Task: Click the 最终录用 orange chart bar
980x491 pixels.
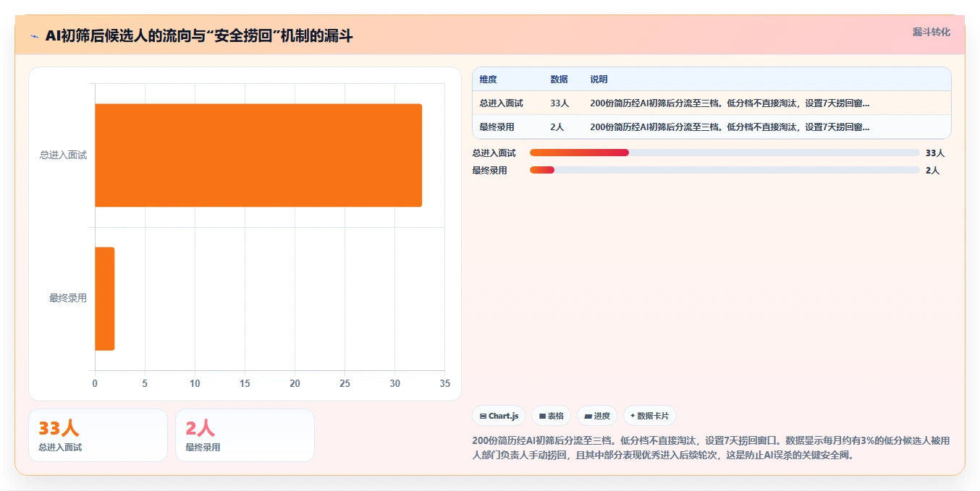Action: pos(104,299)
